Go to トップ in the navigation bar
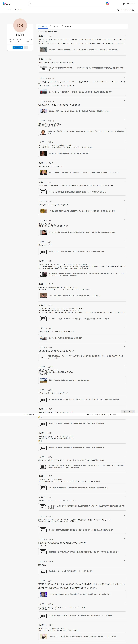138x644 pixels. tap(9, 10)
